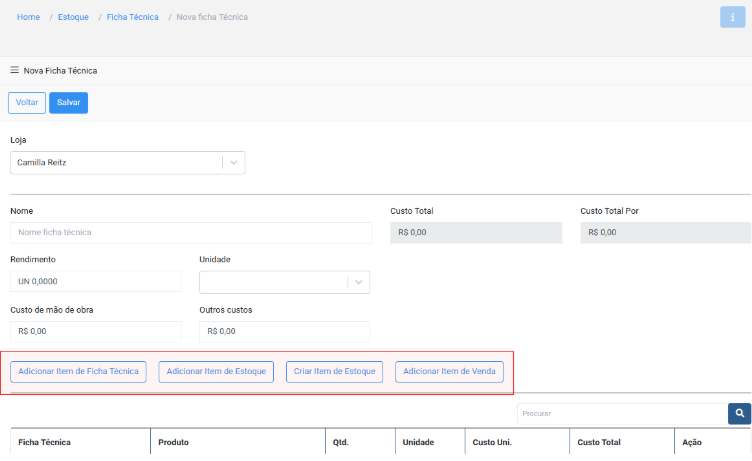Click the Rendimento input field

[95, 282]
